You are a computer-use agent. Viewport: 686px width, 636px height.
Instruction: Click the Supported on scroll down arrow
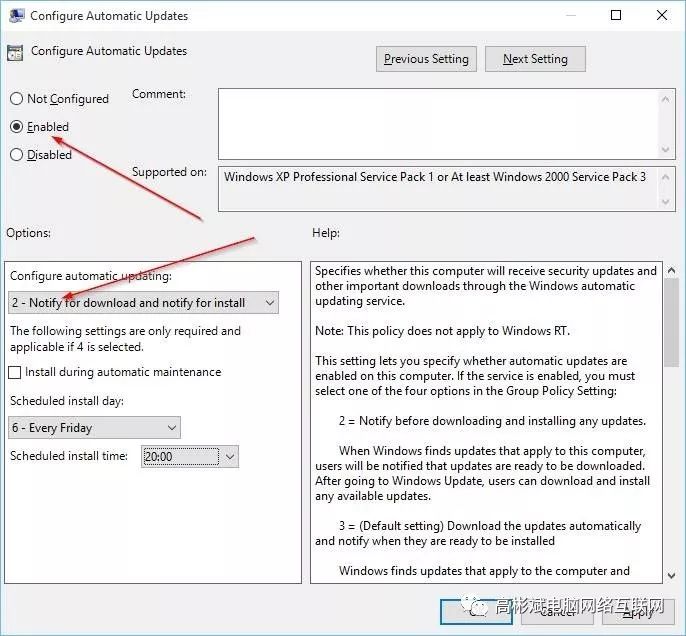[665, 202]
